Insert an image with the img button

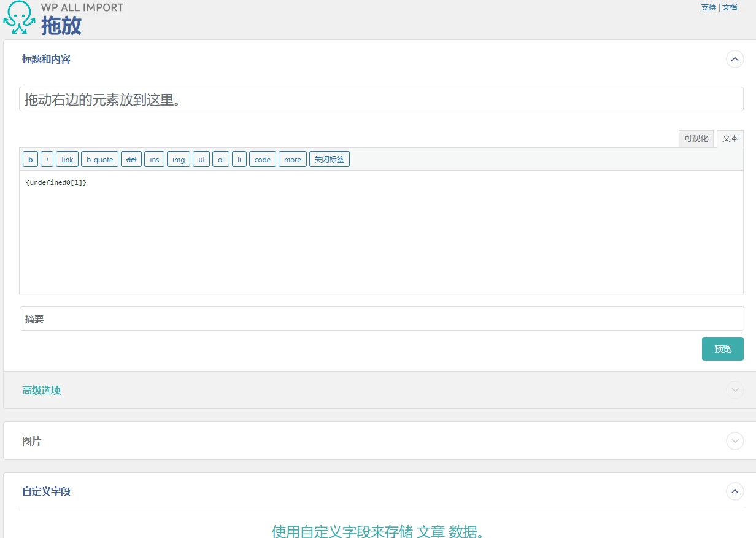[179, 159]
